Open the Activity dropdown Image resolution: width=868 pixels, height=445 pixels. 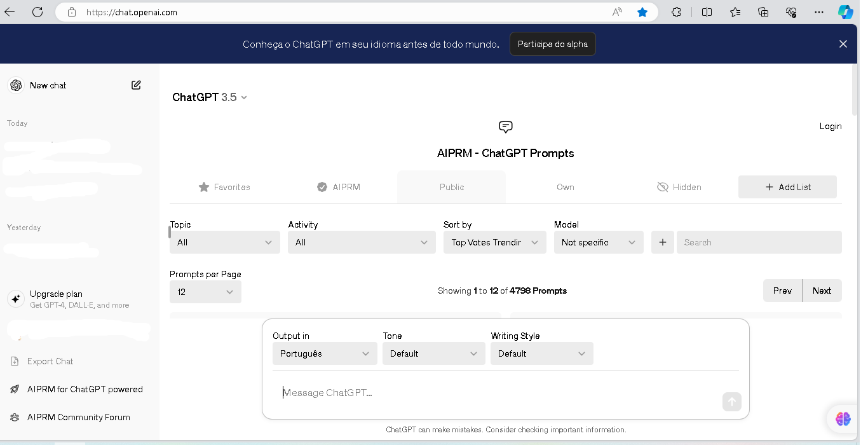tap(362, 242)
